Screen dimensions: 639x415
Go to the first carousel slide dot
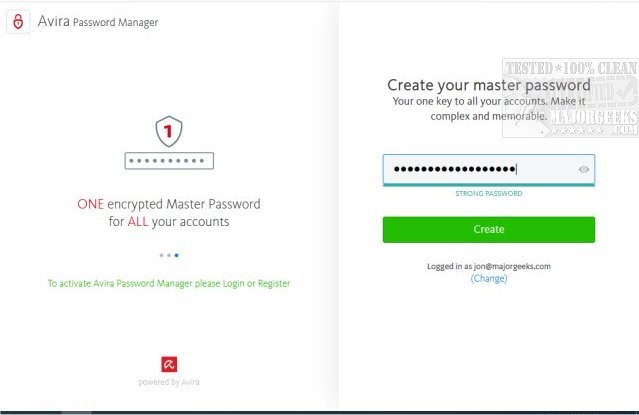(160, 255)
